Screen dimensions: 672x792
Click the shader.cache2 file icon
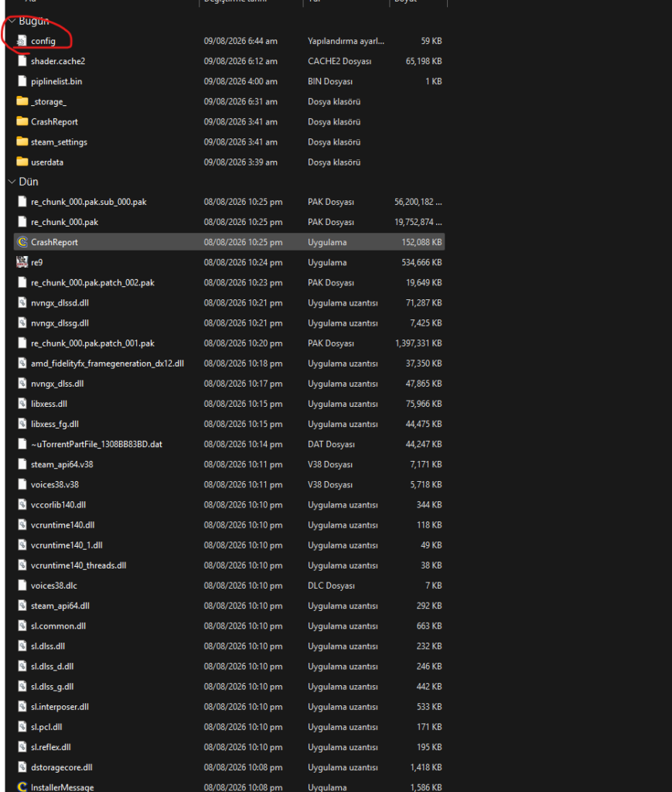22,61
